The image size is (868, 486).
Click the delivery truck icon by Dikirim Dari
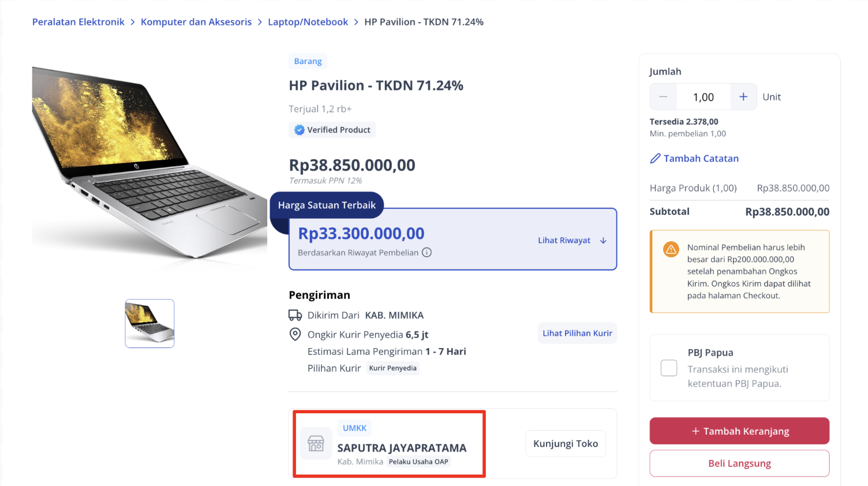tap(295, 315)
